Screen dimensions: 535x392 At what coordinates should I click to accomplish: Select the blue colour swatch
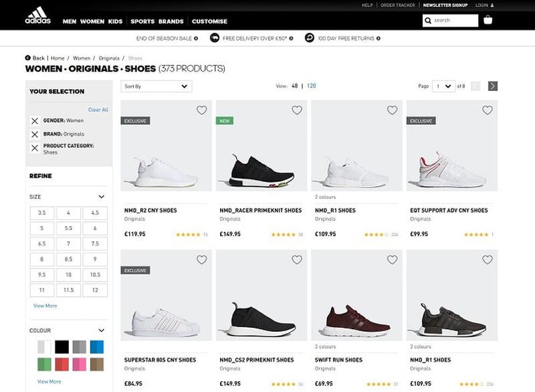tap(97, 347)
